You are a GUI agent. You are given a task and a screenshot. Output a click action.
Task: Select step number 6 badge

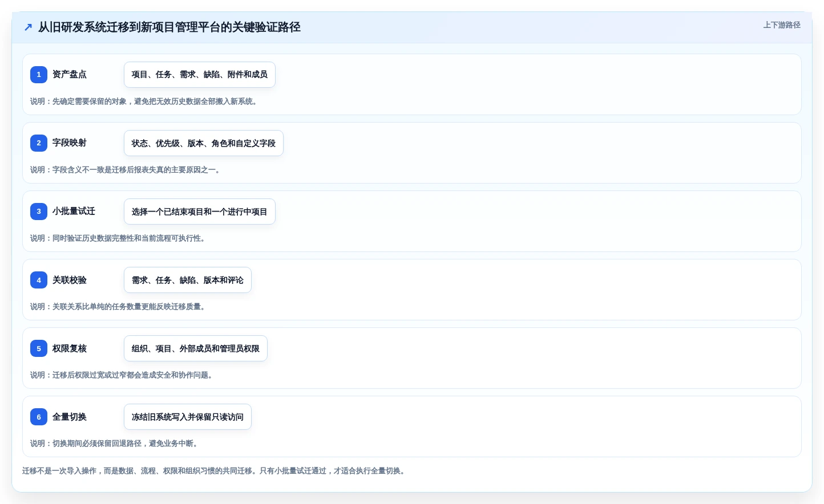(x=39, y=417)
